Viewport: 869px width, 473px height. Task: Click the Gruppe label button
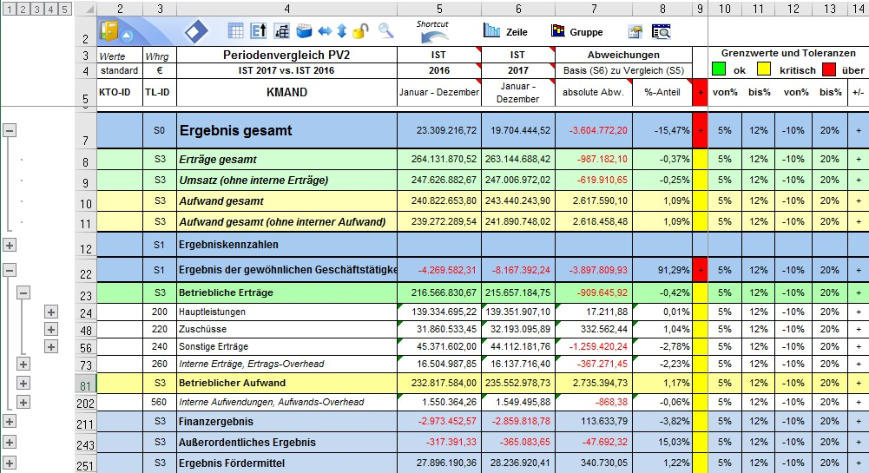pyautogui.click(x=586, y=32)
